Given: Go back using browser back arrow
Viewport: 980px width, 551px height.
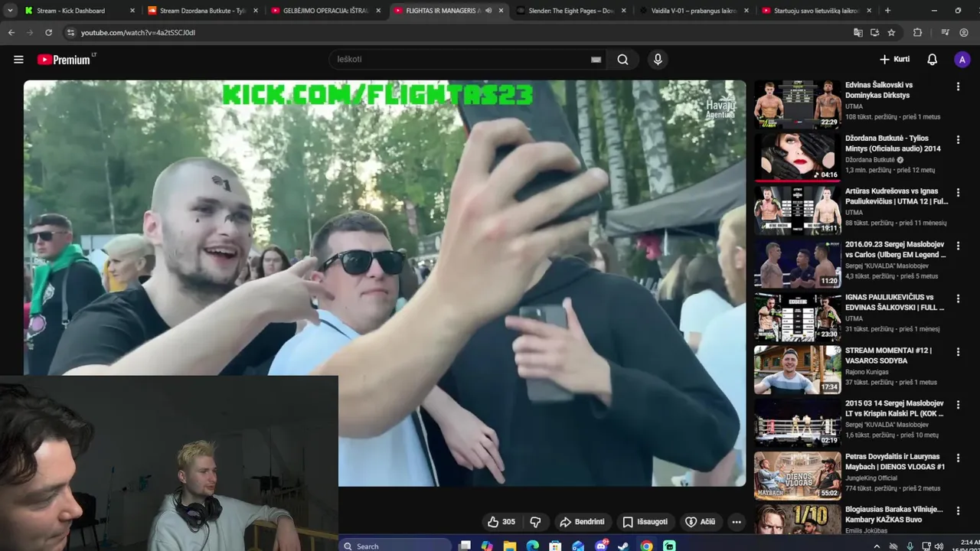Looking at the screenshot, I should pos(11,33).
